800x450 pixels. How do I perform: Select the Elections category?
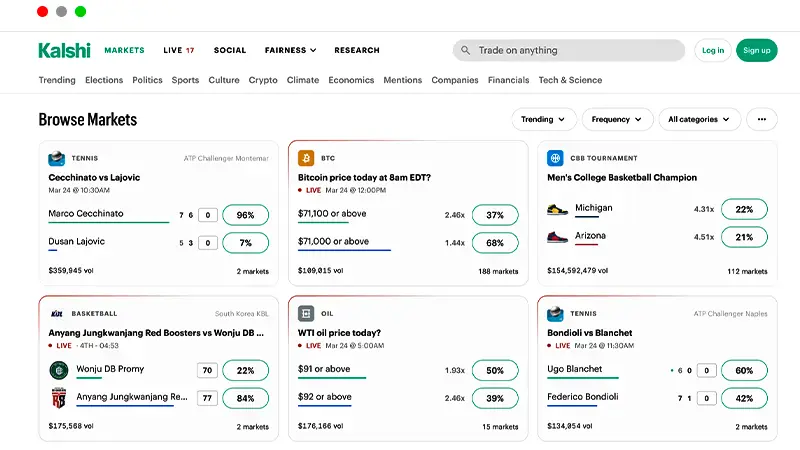[x=104, y=80]
